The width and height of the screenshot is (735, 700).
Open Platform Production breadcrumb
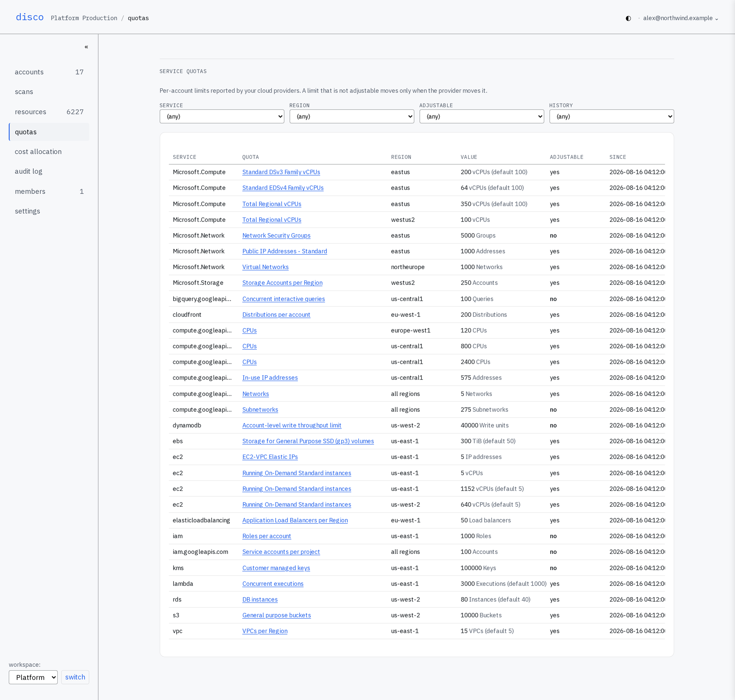(84, 18)
